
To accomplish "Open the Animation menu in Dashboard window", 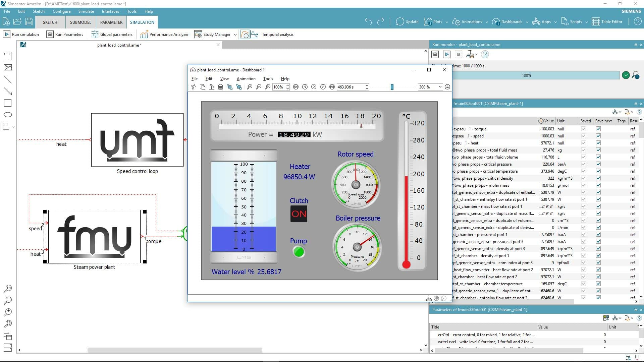I will click(x=246, y=79).
